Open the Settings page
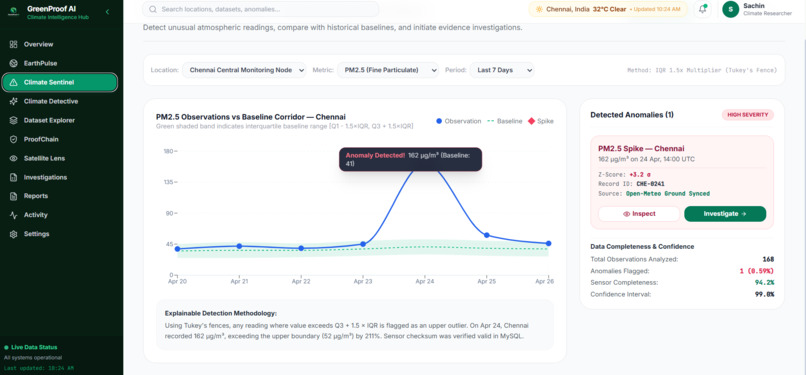The height and width of the screenshot is (375, 806). (x=60, y=234)
